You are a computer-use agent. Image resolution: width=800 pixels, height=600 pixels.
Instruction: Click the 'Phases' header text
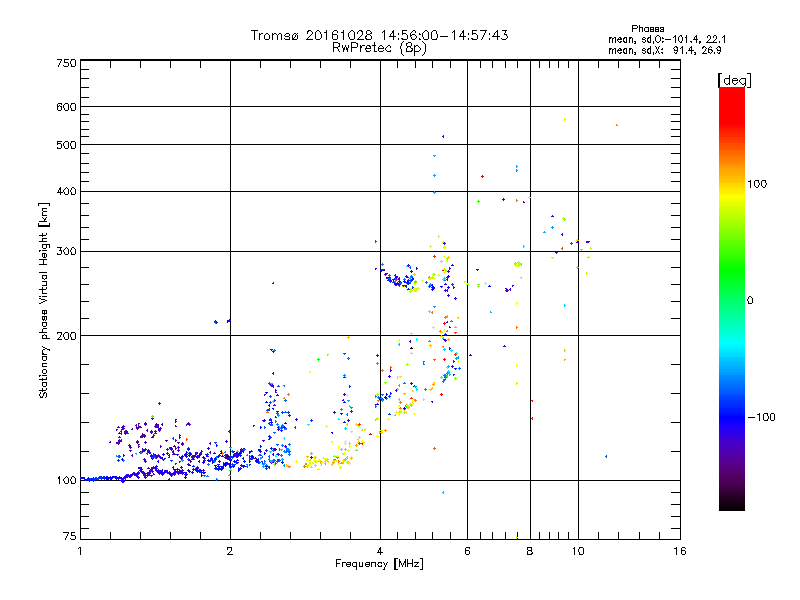[x=647, y=29]
